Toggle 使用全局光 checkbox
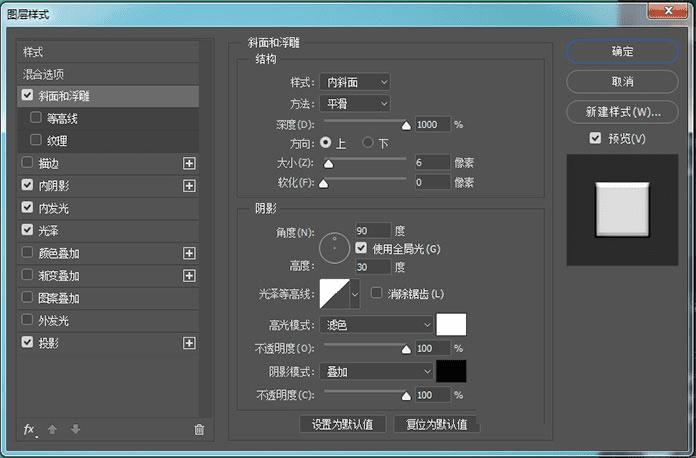Viewport: 696px width, 458px height. click(x=361, y=248)
